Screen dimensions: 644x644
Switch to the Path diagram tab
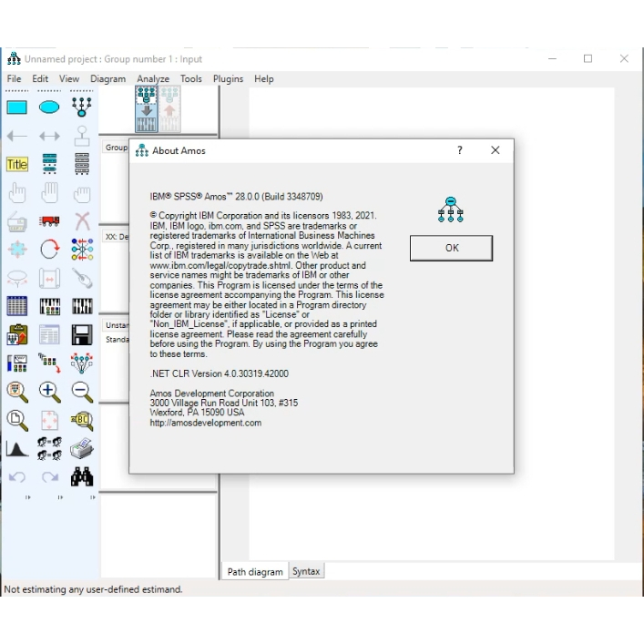point(255,571)
